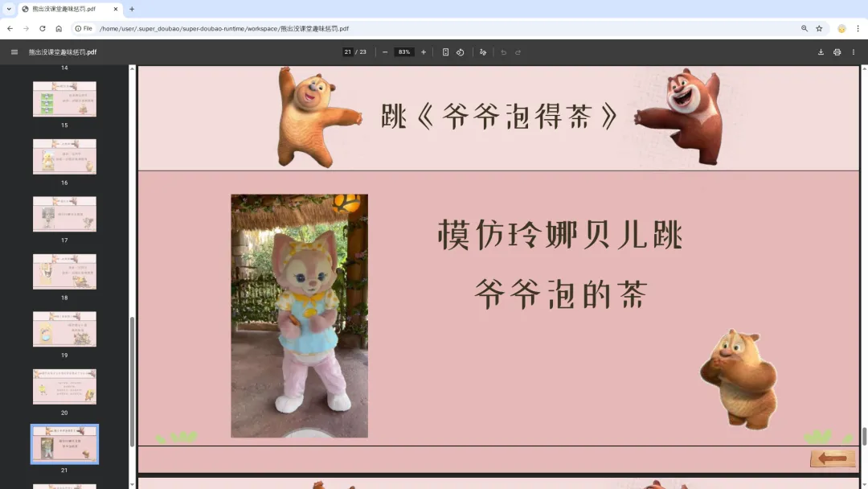Click the main document scrollbar thumb
This screenshot has width=868, height=489.
coord(864,436)
